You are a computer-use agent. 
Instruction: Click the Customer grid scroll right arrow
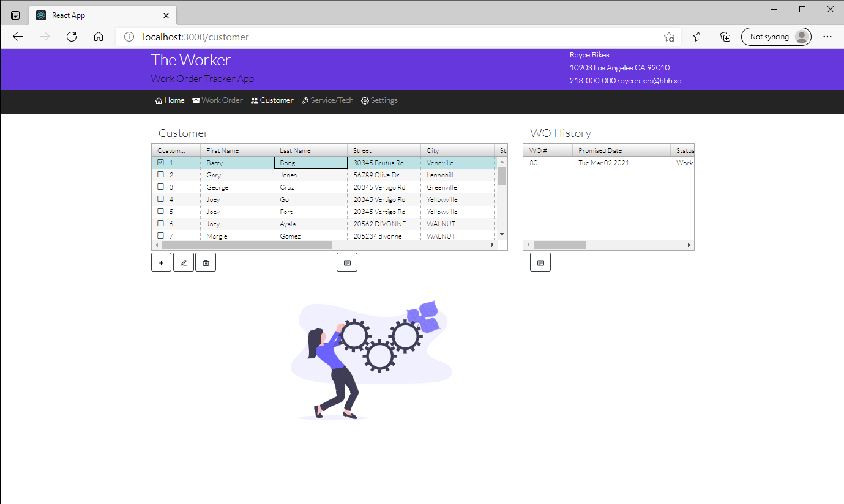pyautogui.click(x=493, y=245)
